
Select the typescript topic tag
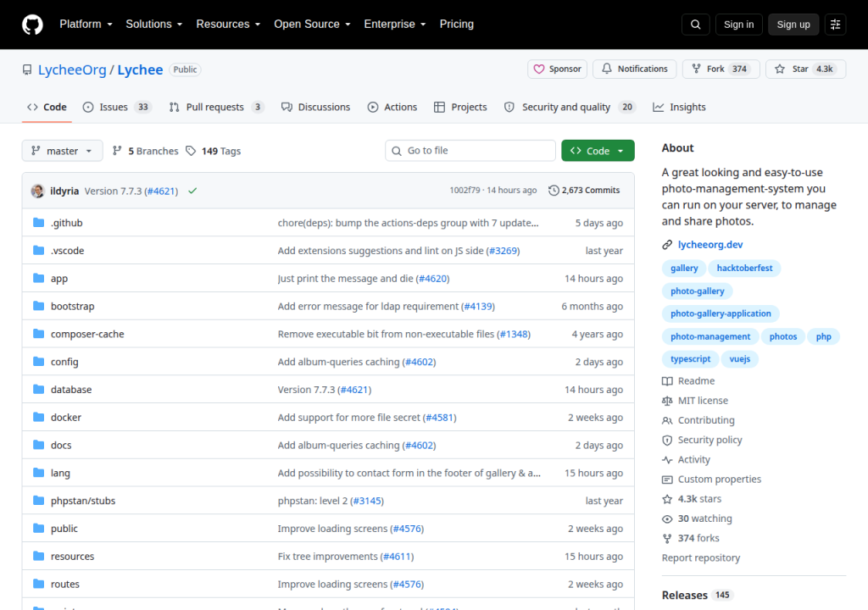(690, 358)
